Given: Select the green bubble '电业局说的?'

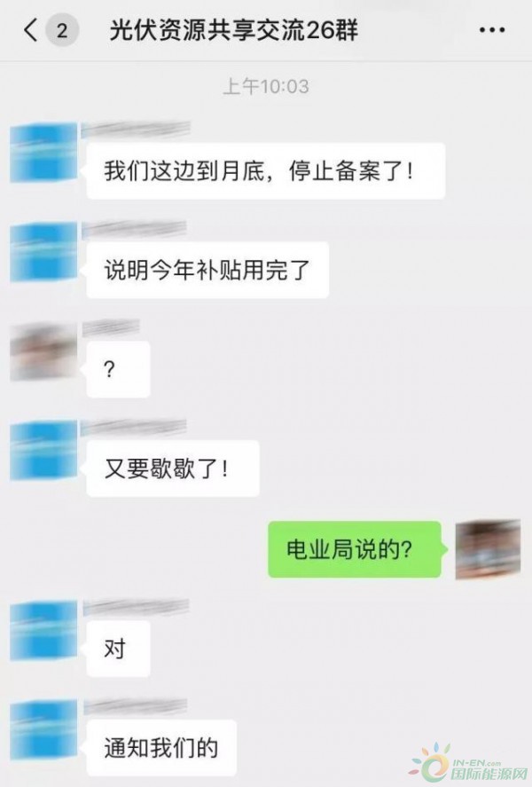Looking at the screenshot, I should [356, 549].
